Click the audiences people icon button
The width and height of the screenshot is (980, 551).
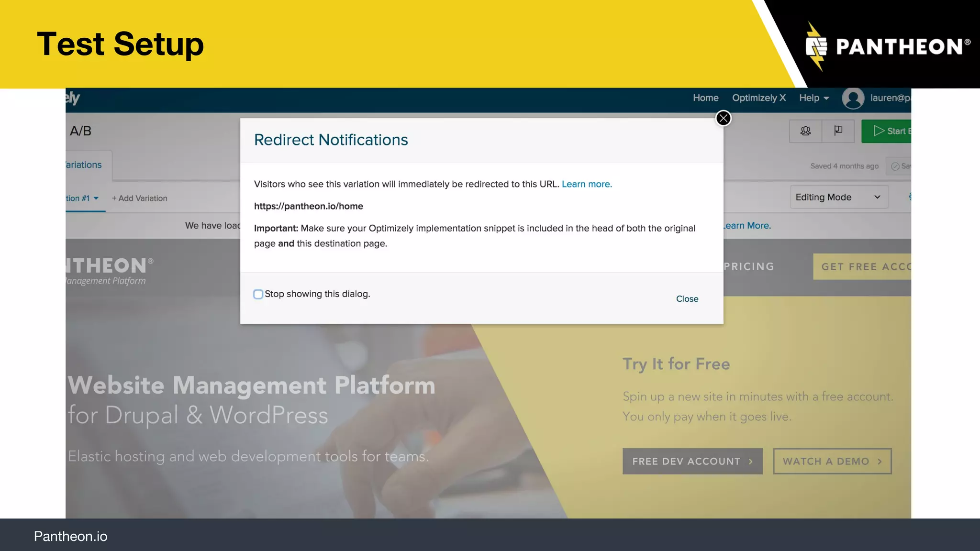point(805,131)
